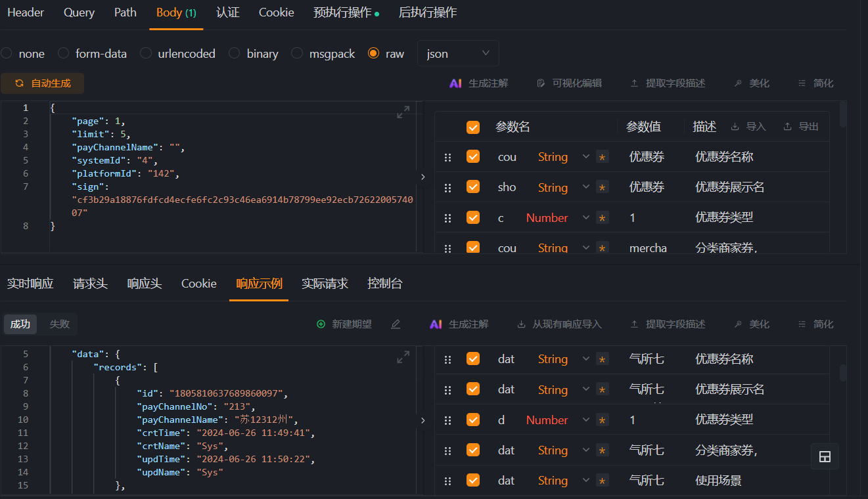Click 简化 in the request body toolbar
The width and height of the screenshot is (868, 499).
pyautogui.click(x=815, y=83)
